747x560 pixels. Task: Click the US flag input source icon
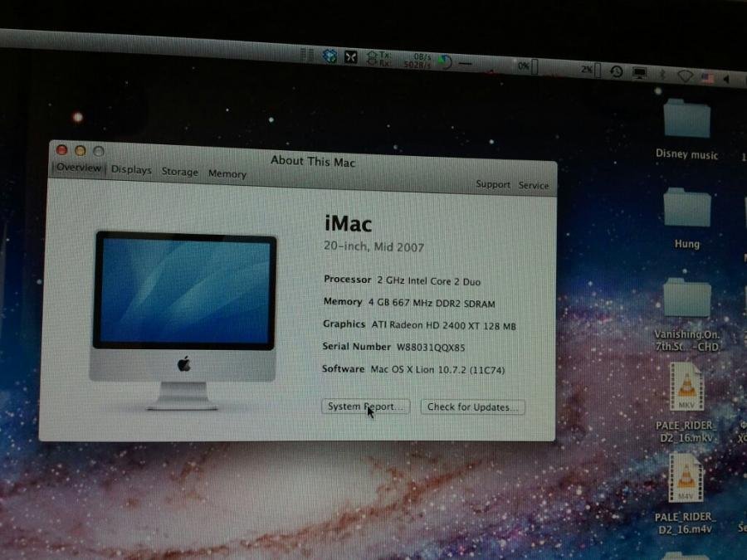click(707, 77)
